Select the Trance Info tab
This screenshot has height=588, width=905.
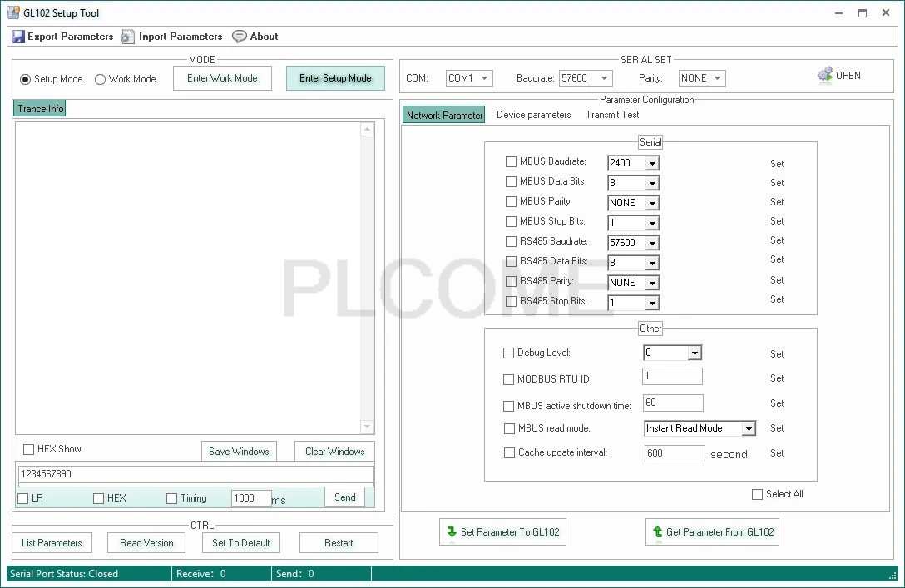tap(40, 108)
